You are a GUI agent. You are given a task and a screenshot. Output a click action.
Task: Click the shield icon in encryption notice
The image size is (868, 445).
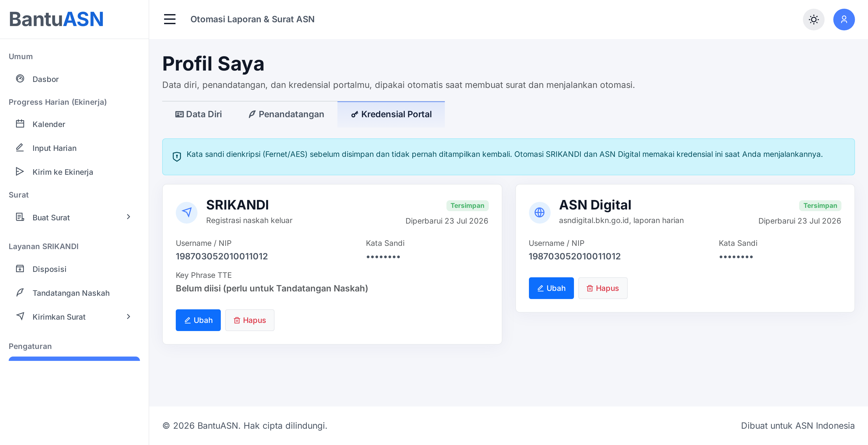177,156
